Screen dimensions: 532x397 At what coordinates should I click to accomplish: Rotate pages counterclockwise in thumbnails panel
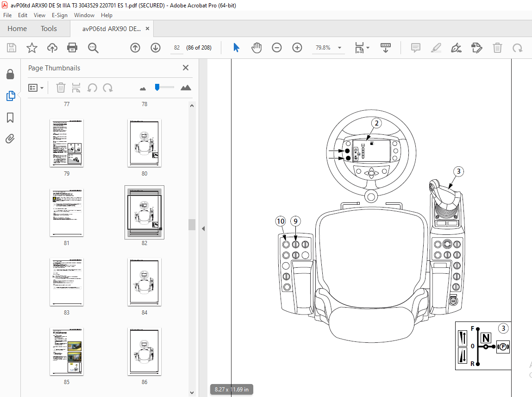pyautogui.click(x=92, y=88)
